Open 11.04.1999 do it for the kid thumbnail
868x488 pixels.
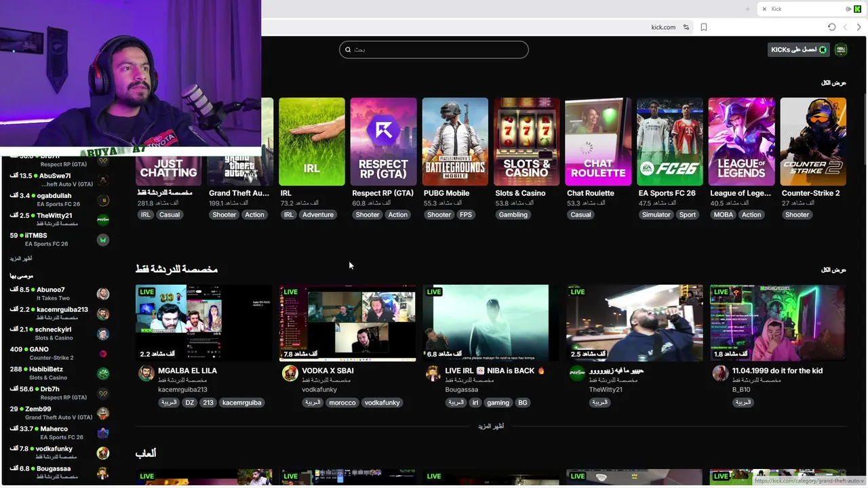coord(778,323)
